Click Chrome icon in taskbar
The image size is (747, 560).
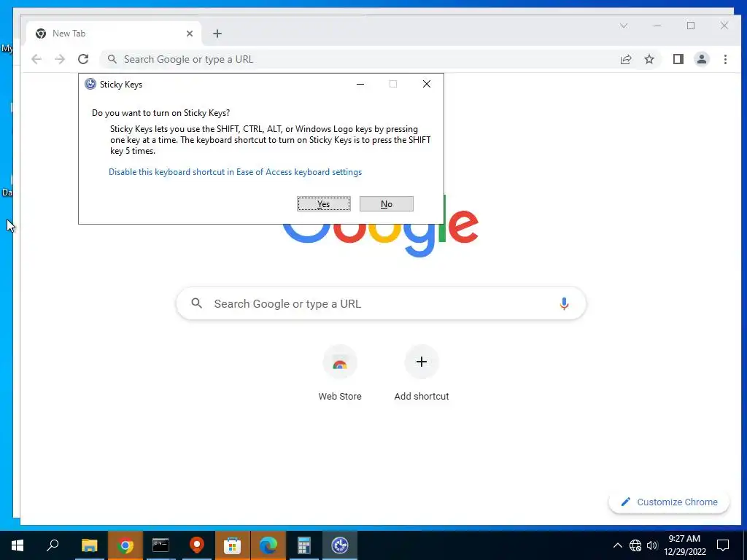[125, 545]
